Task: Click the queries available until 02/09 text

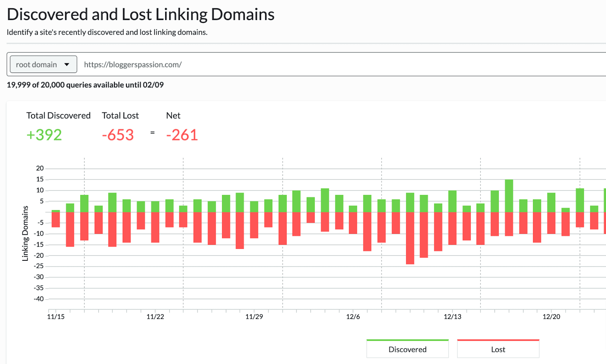Action: coord(84,85)
